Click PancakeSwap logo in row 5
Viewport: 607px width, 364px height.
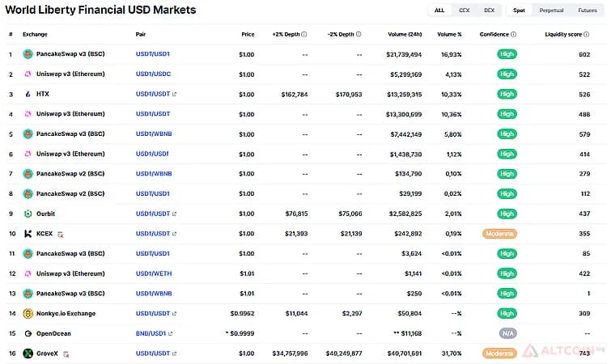[x=28, y=133]
